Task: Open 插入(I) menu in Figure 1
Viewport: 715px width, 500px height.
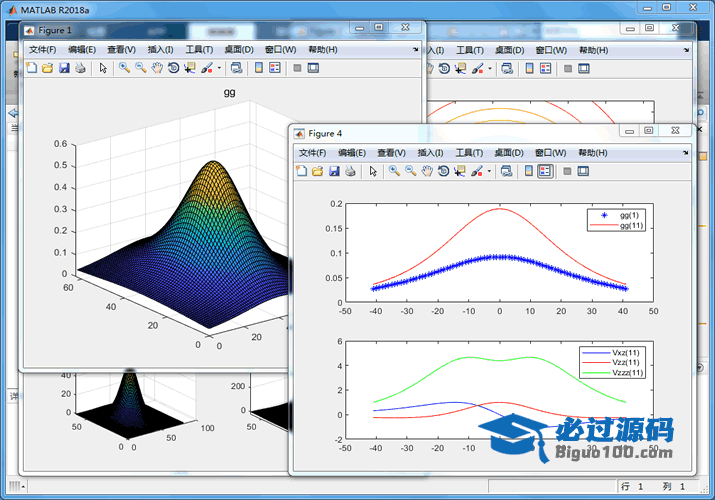Action: click(160, 50)
